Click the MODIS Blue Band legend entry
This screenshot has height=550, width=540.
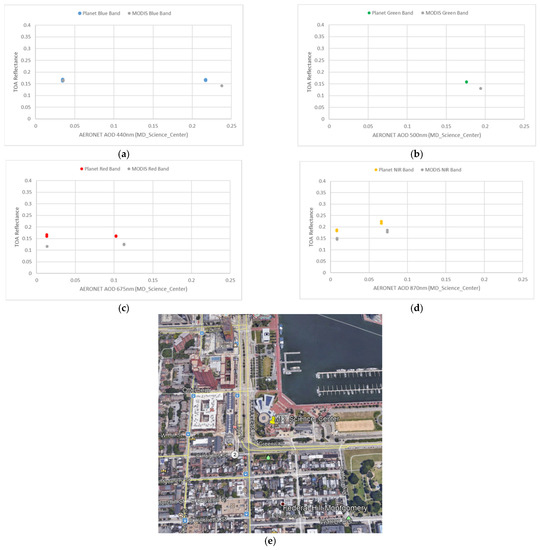(x=149, y=13)
